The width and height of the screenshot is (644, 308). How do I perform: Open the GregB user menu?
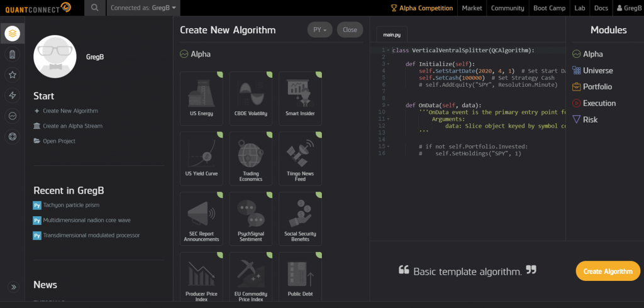tap(629, 8)
